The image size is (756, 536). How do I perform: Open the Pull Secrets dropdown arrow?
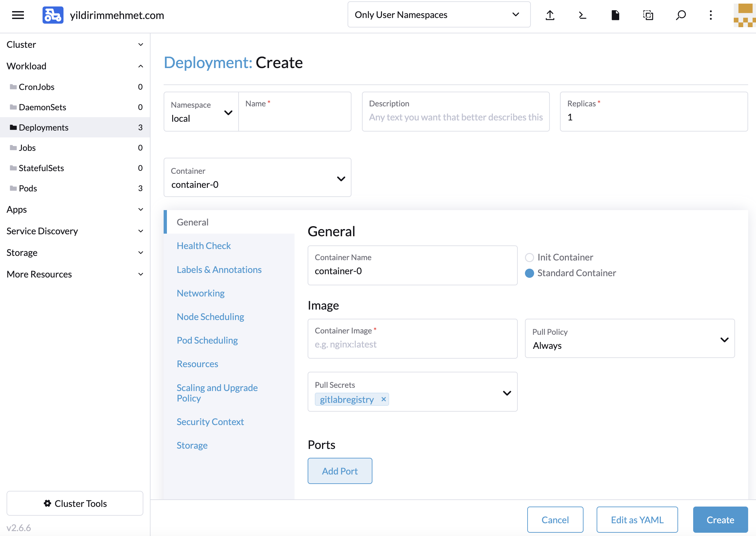[507, 393]
